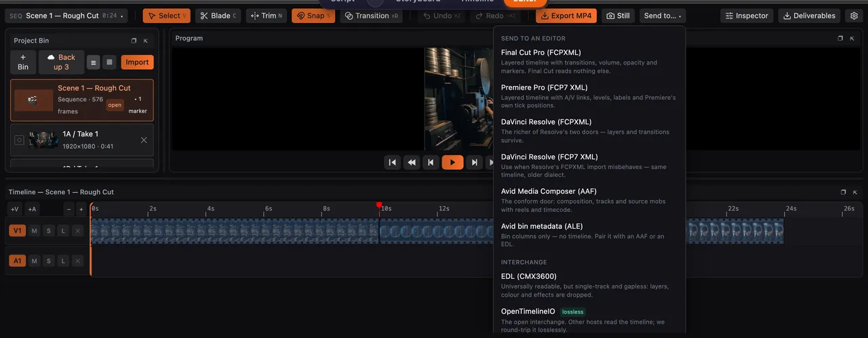Choose EDL (CMX3600) interchange
Viewport: 868px width, 338px height.
[589, 285]
